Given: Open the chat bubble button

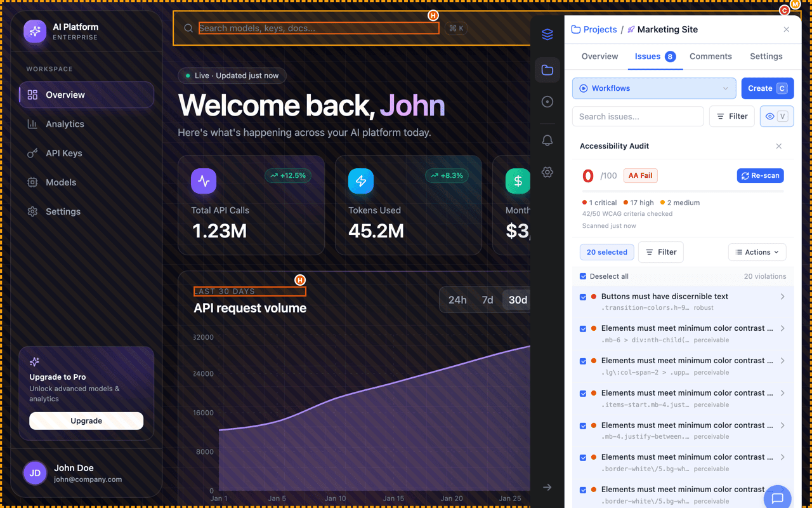Looking at the screenshot, I should (x=778, y=498).
